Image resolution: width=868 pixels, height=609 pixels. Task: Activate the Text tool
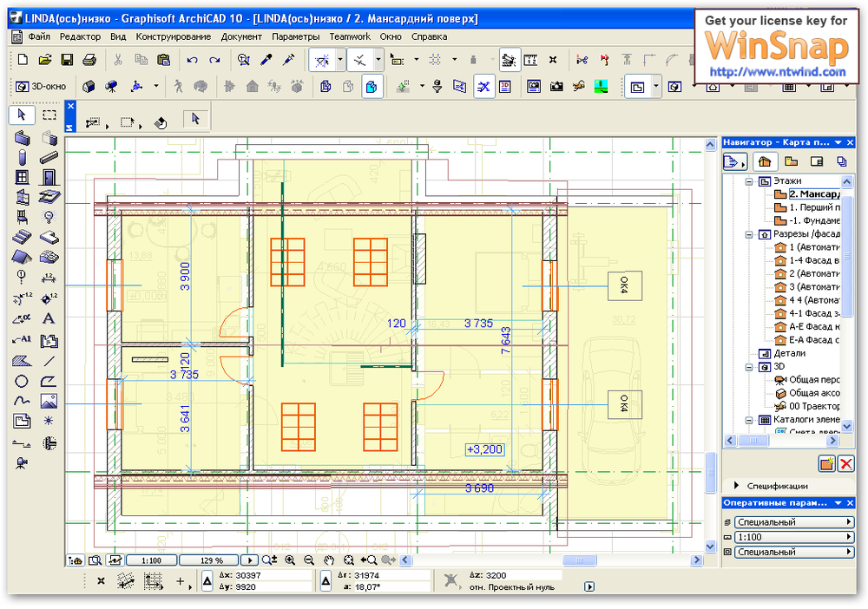(49, 318)
